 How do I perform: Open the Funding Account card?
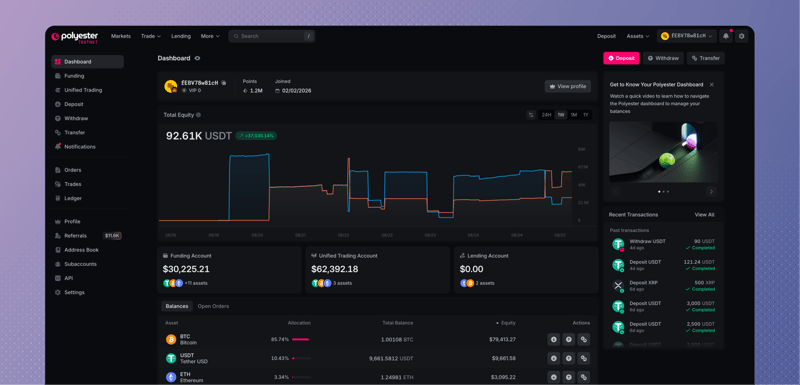point(229,270)
